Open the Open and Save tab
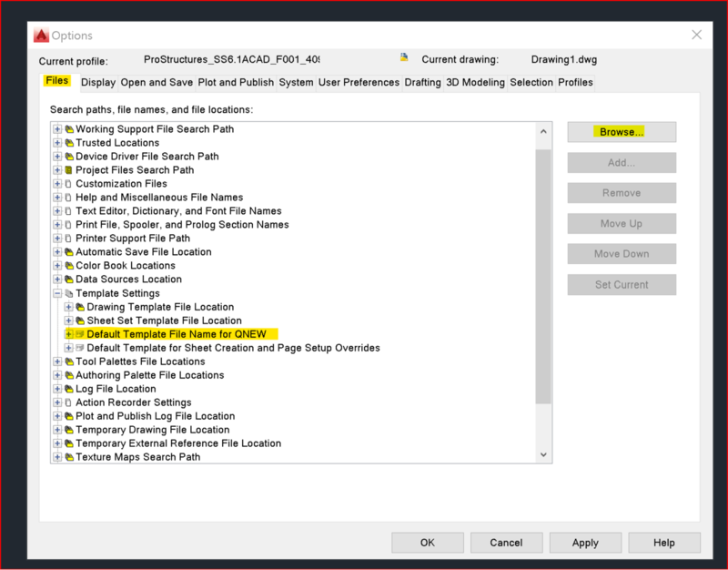 (x=157, y=83)
